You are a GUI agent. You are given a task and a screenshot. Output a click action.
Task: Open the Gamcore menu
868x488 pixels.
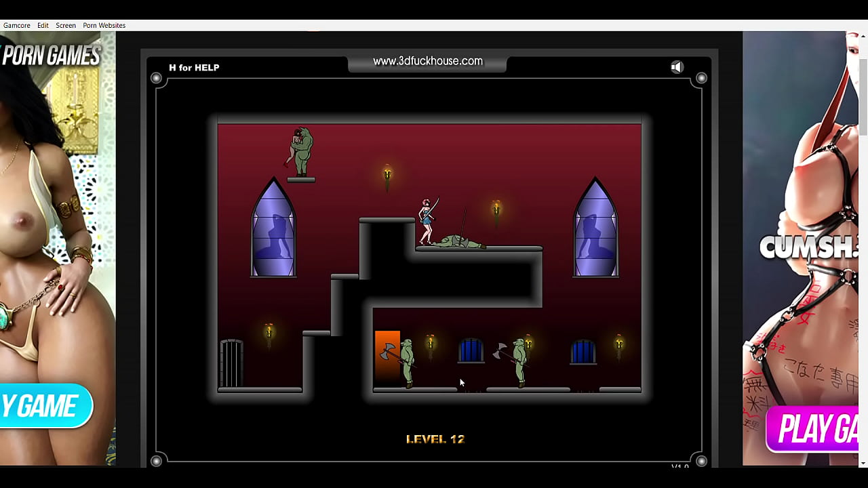coord(17,26)
